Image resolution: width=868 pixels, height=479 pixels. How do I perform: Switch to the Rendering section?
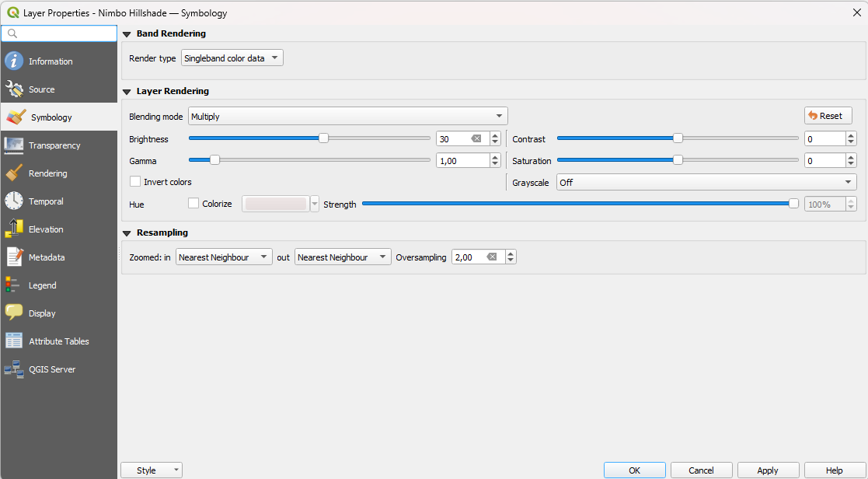point(51,173)
